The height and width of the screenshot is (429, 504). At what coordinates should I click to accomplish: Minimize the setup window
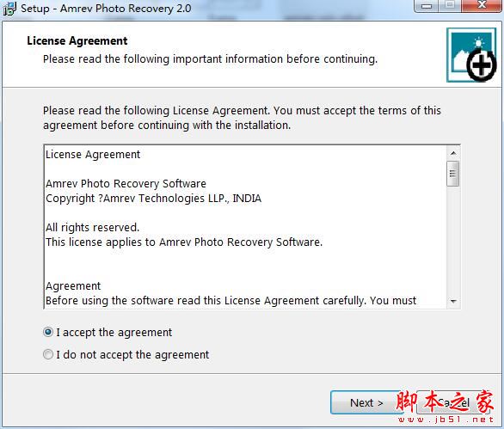tap(427, 6)
